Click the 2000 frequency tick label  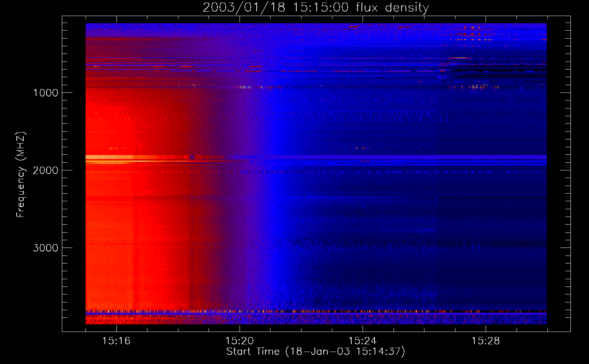[46, 170]
